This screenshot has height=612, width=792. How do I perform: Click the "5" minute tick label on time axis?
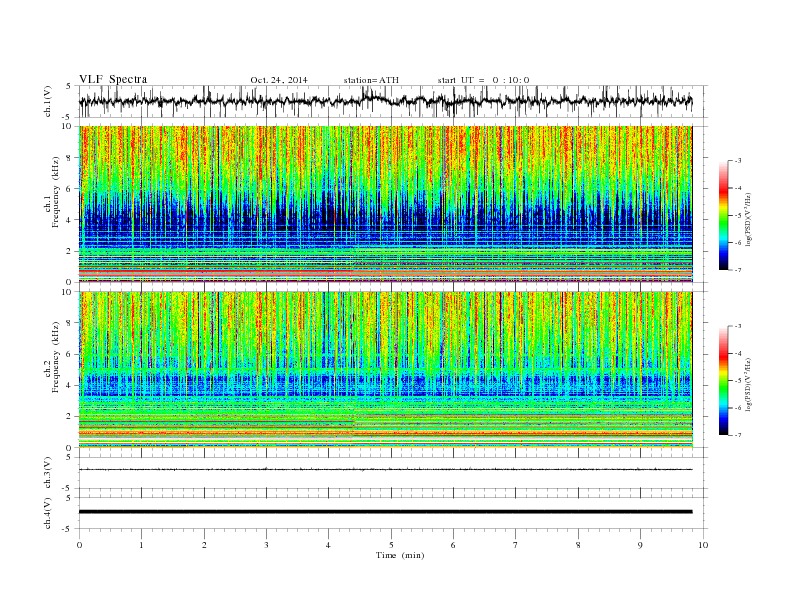(391, 545)
